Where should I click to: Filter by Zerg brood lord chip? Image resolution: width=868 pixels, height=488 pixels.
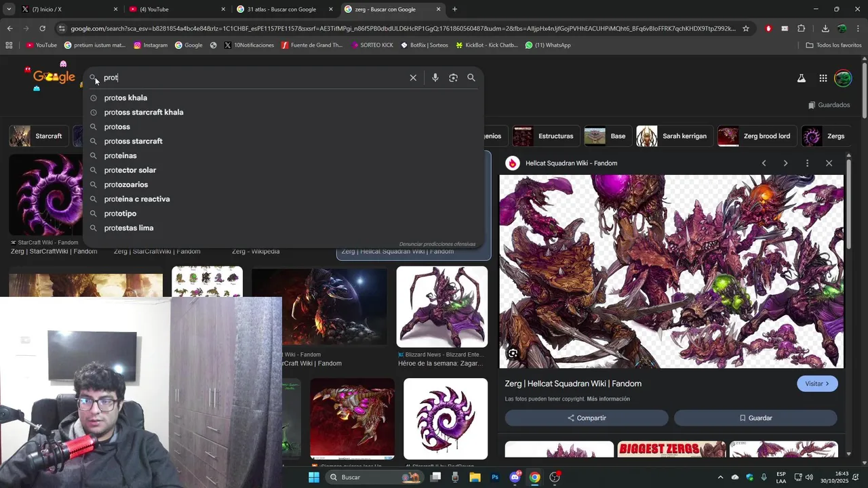pos(756,136)
